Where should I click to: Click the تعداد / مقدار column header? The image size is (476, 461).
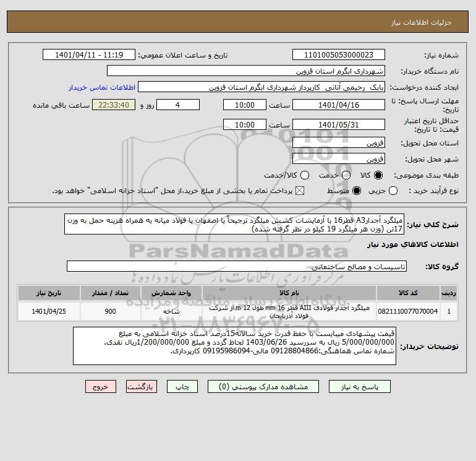pyautogui.click(x=111, y=293)
